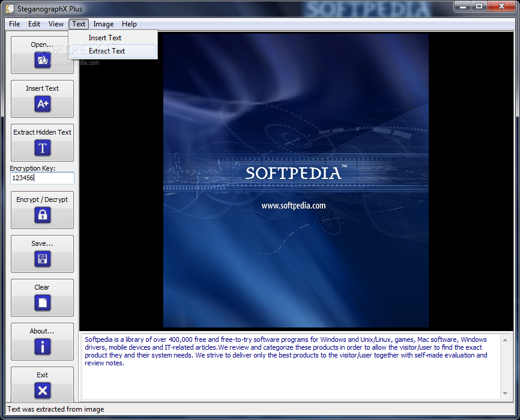Click the Exit X icon

43,391
